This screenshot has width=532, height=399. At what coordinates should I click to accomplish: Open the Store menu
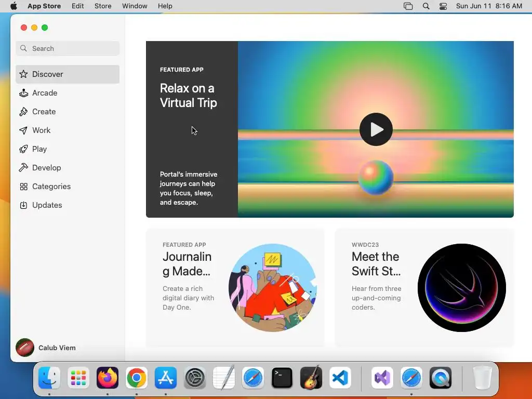(x=103, y=6)
